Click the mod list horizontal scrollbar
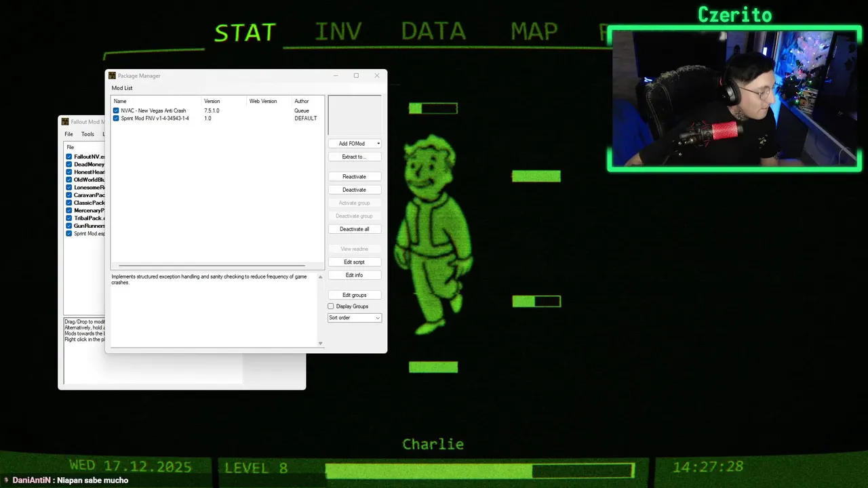This screenshot has height=488, width=868. pos(212,266)
